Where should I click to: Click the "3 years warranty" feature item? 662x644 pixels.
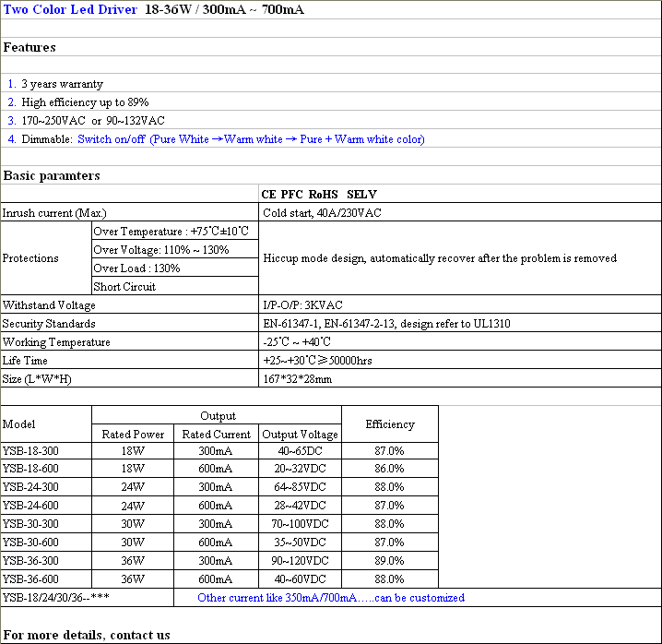point(62,84)
